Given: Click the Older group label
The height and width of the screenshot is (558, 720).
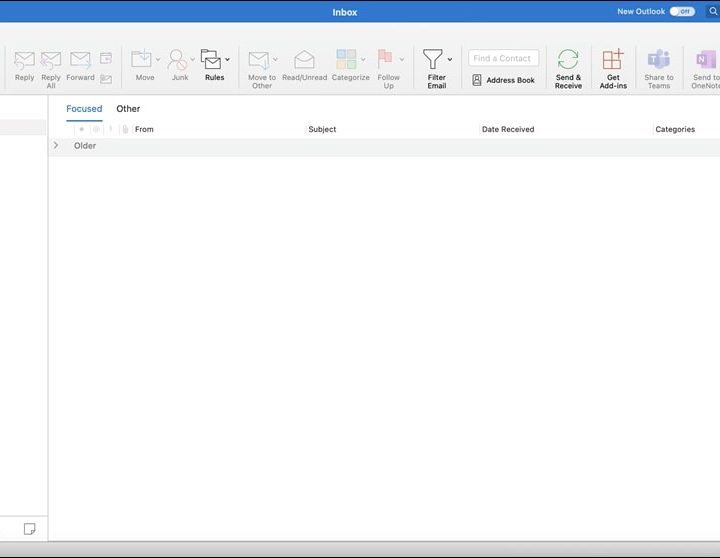Looking at the screenshot, I should [85, 146].
